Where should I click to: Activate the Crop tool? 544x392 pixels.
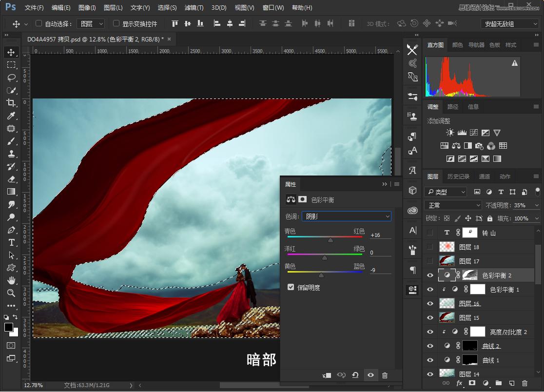coord(12,103)
